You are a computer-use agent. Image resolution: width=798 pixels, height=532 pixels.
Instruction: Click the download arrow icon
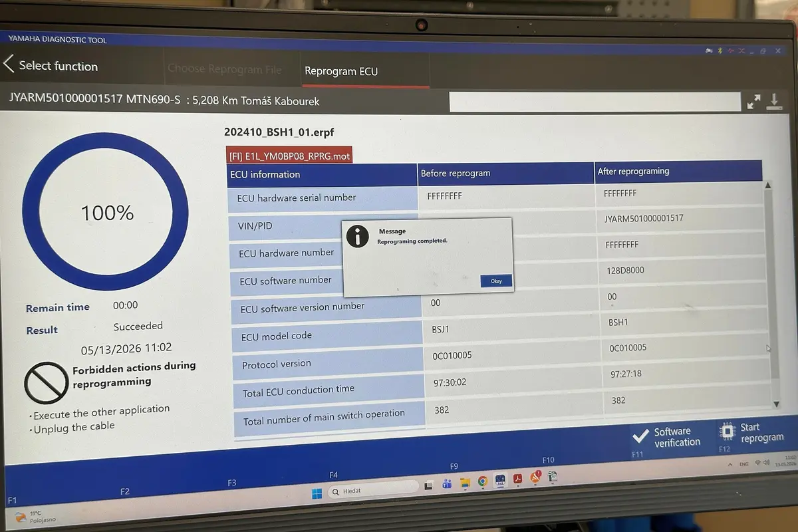click(774, 101)
